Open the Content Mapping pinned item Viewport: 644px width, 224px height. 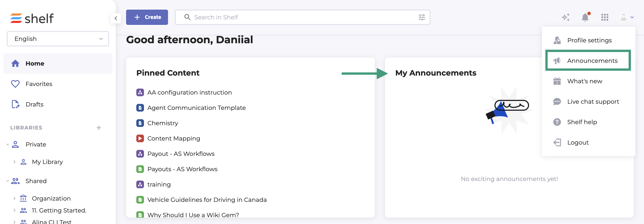[x=174, y=138]
